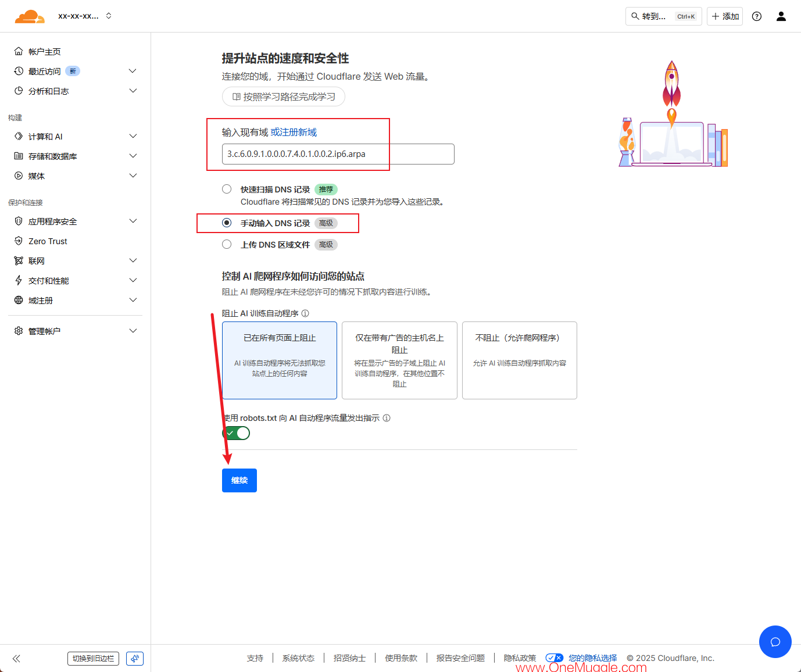The image size is (801, 672).
Task: Open the 使用条款 footer link
Action: [401, 658]
